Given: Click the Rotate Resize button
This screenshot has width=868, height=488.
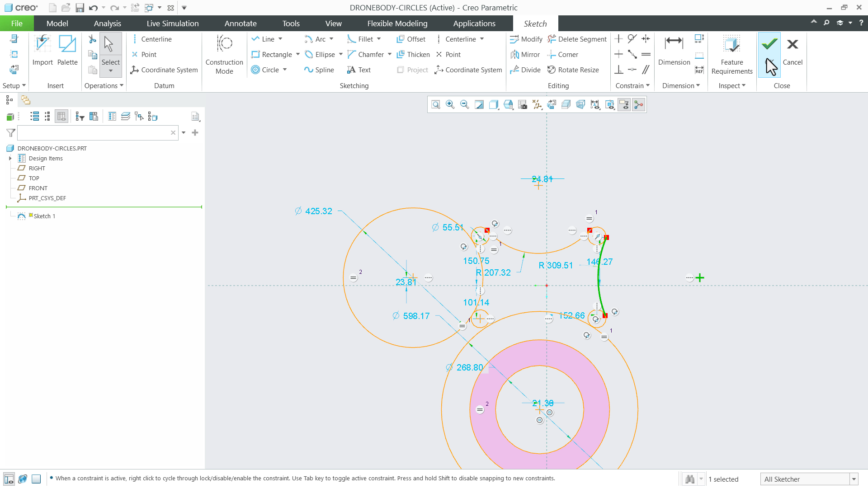Looking at the screenshot, I should pos(573,70).
